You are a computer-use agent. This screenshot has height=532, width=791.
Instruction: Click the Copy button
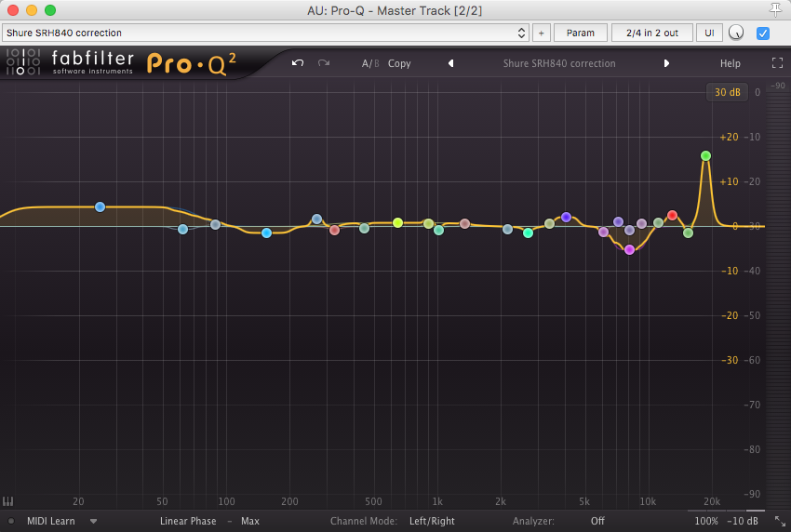pyautogui.click(x=399, y=63)
